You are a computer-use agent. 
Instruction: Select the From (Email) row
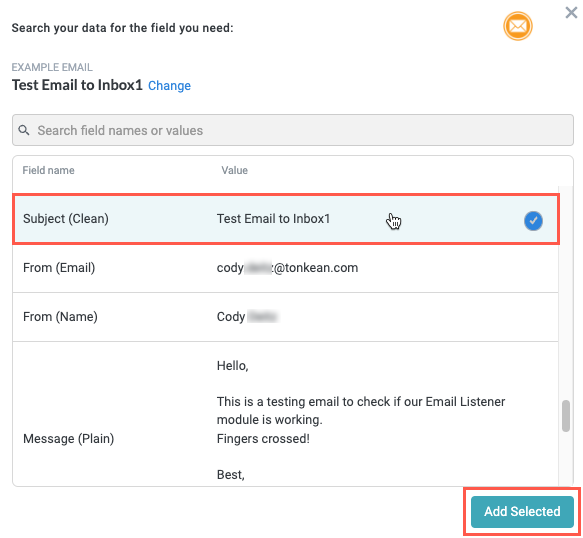point(285,268)
